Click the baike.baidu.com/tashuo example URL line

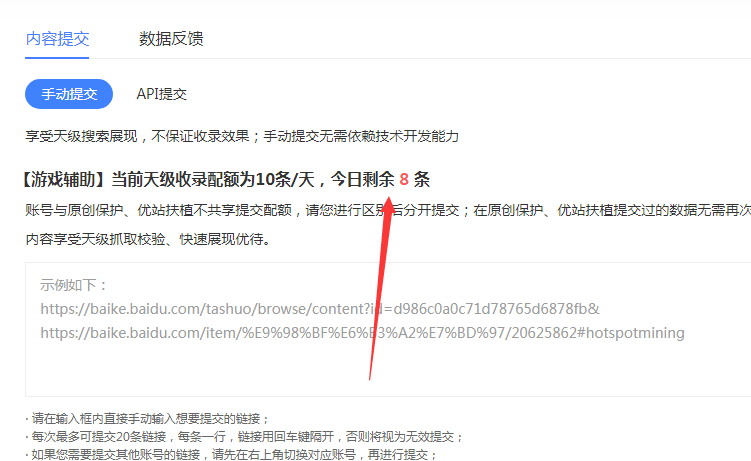(320, 309)
